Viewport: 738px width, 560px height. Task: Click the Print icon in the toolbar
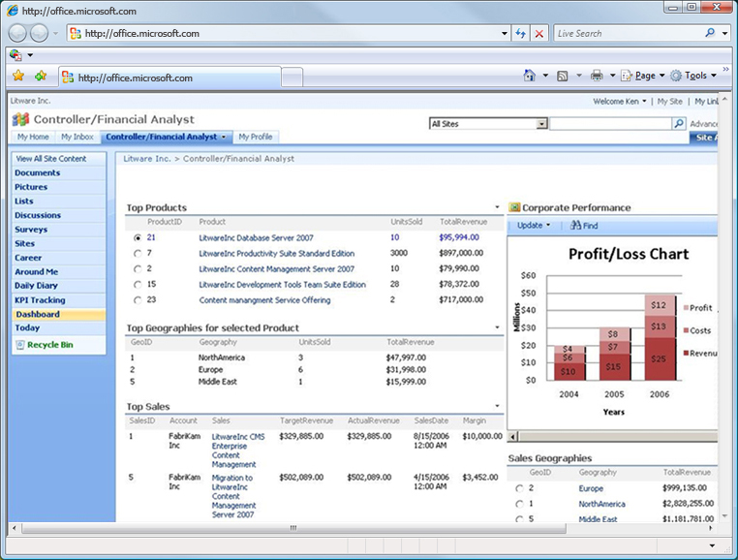pyautogui.click(x=597, y=76)
